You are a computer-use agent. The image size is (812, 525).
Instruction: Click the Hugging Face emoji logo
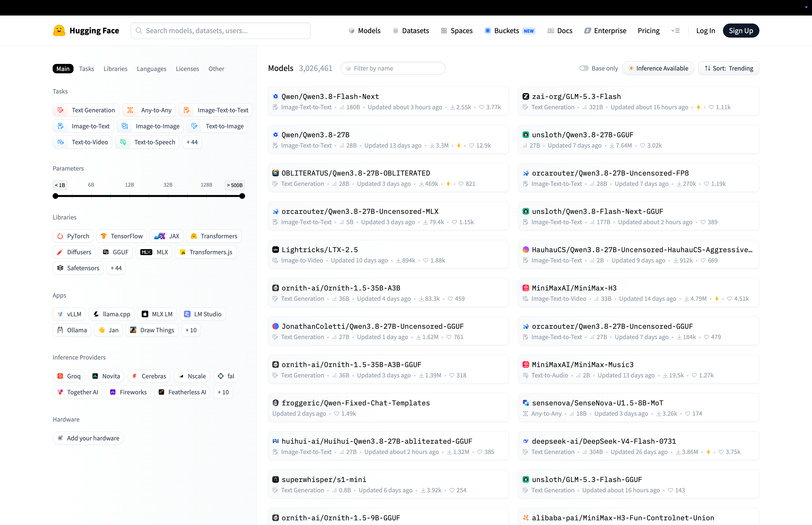pyautogui.click(x=59, y=31)
